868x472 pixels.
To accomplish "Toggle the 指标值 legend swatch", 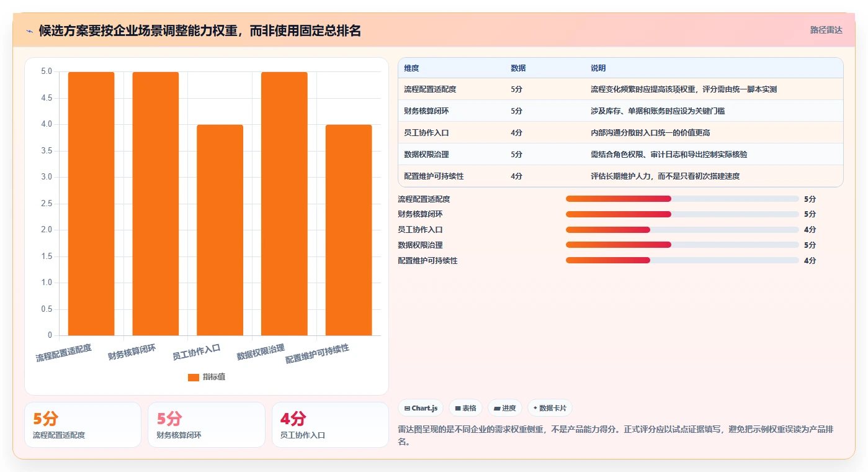I will 194,377.
